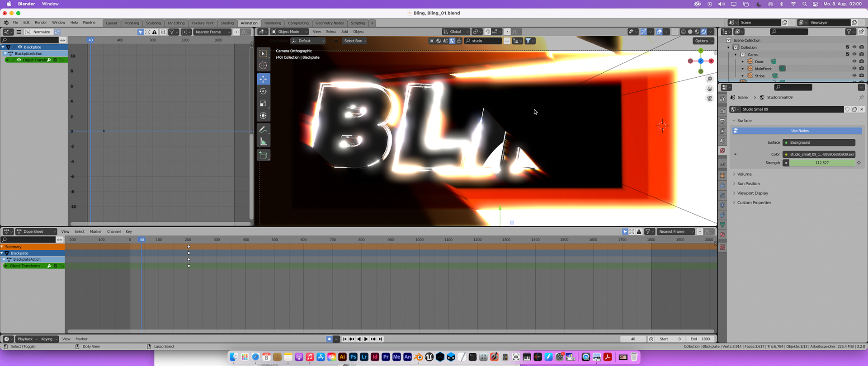Click the End frame field 1800

[x=701, y=339]
